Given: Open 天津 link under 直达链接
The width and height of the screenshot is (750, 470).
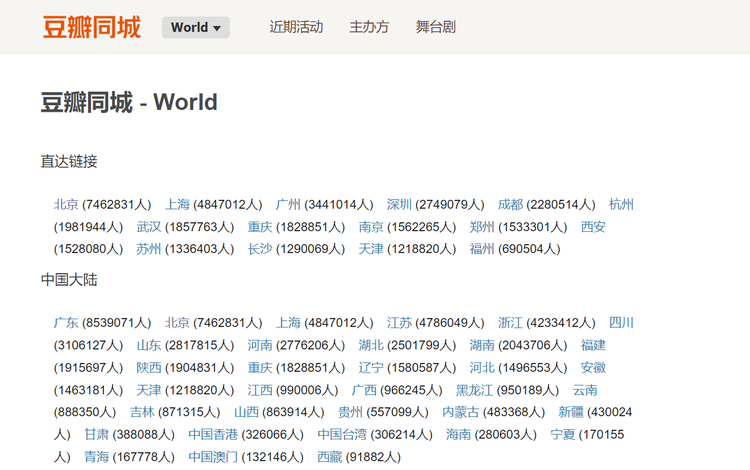Looking at the screenshot, I should pyautogui.click(x=371, y=249).
